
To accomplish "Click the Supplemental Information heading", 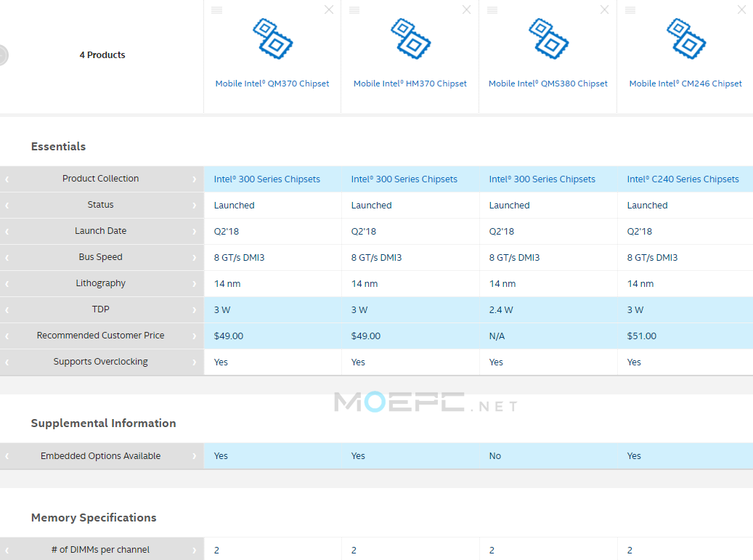I will tap(103, 423).
